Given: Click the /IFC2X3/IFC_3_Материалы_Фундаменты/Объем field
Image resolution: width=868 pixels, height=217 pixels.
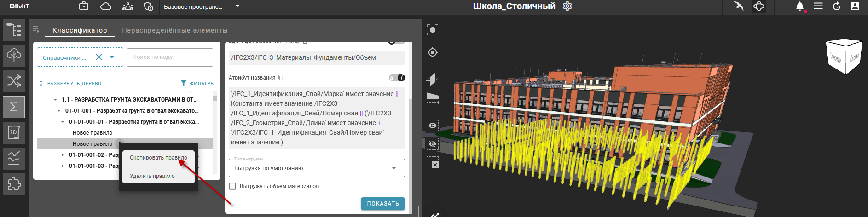Looking at the screenshot, I should point(317,57).
